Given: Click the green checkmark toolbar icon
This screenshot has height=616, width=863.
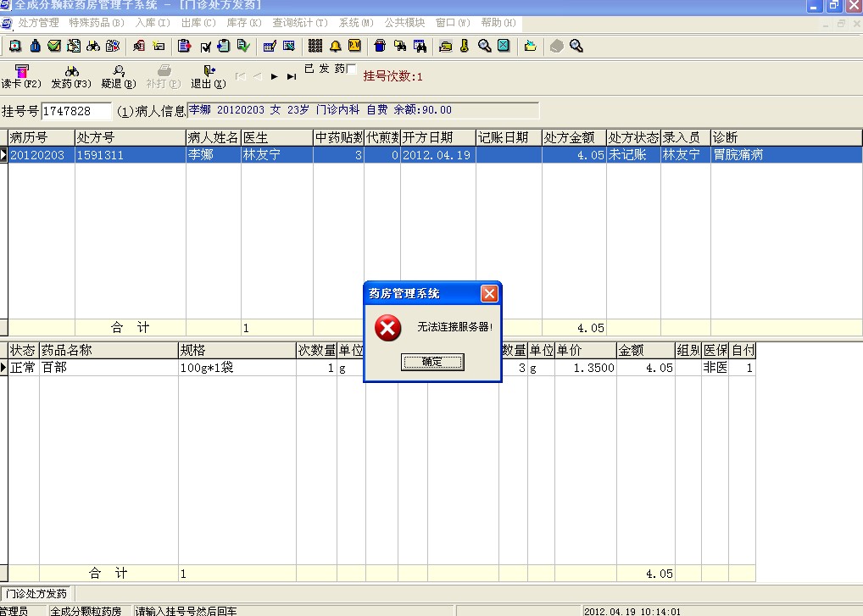Looking at the screenshot, I should [54, 47].
